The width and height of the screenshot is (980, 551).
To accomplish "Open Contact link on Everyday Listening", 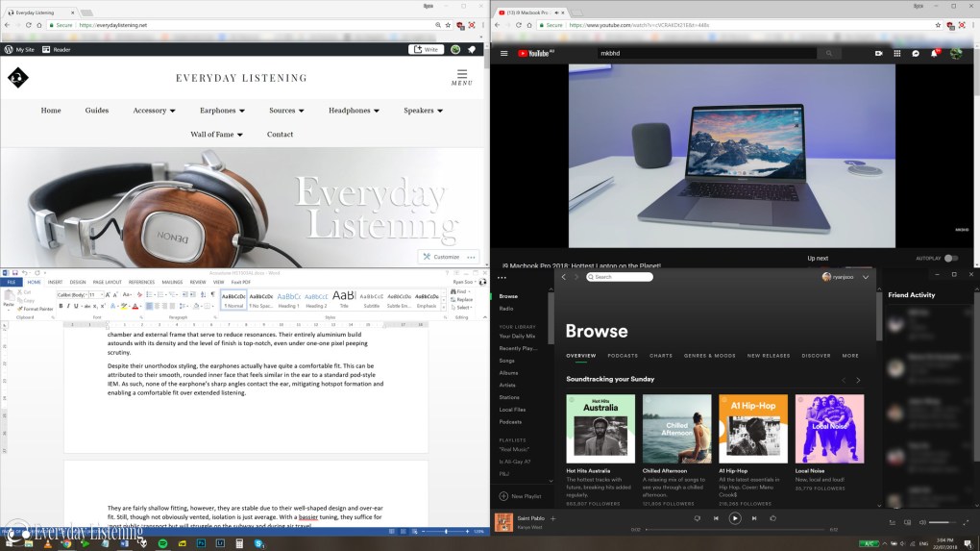I will point(280,135).
